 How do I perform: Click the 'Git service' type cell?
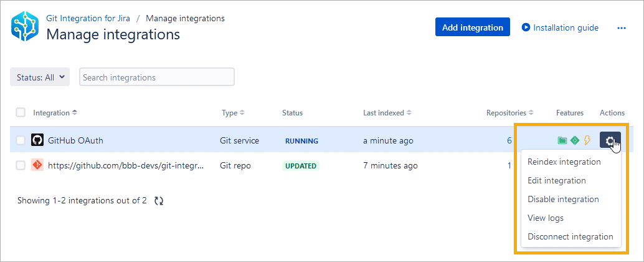[239, 140]
